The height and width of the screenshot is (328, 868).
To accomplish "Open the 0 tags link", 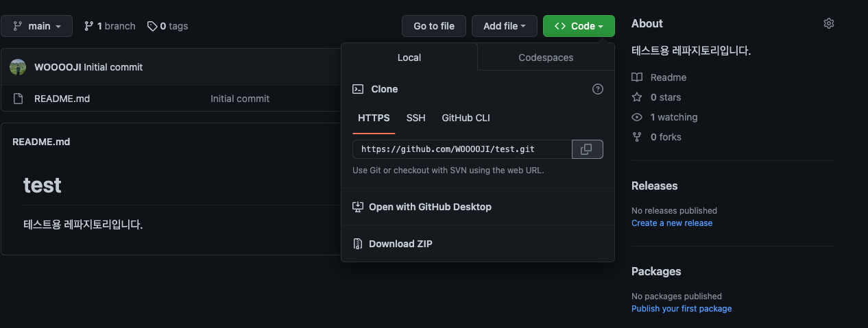I will pos(167,26).
